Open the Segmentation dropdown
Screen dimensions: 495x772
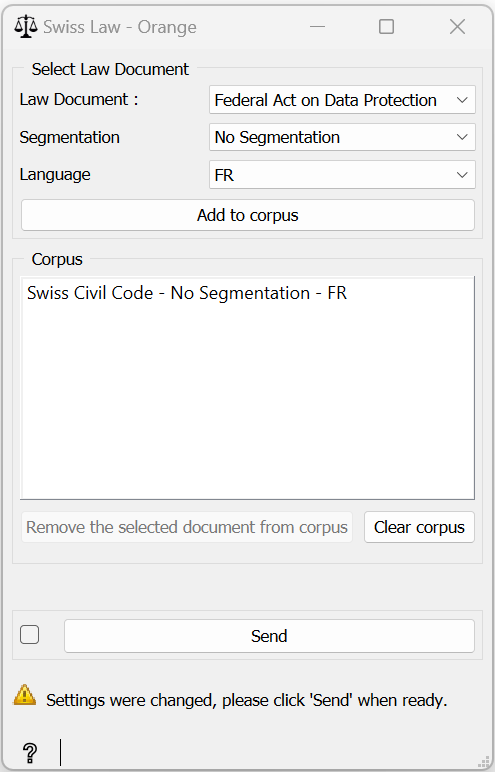pyautogui.click(x=342, y=137)
